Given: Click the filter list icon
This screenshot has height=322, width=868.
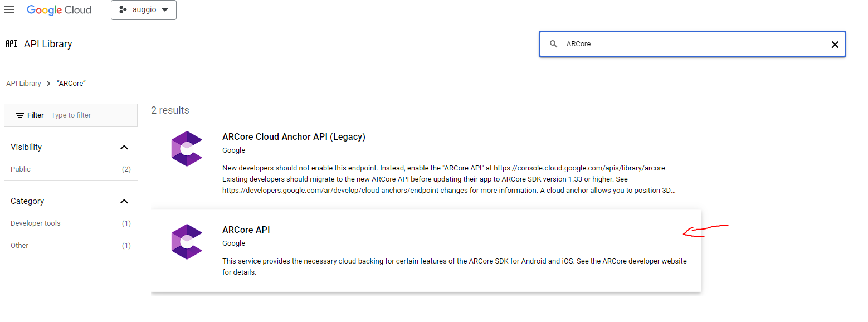Looking at the screenshot, I should (x=20, y=115).
